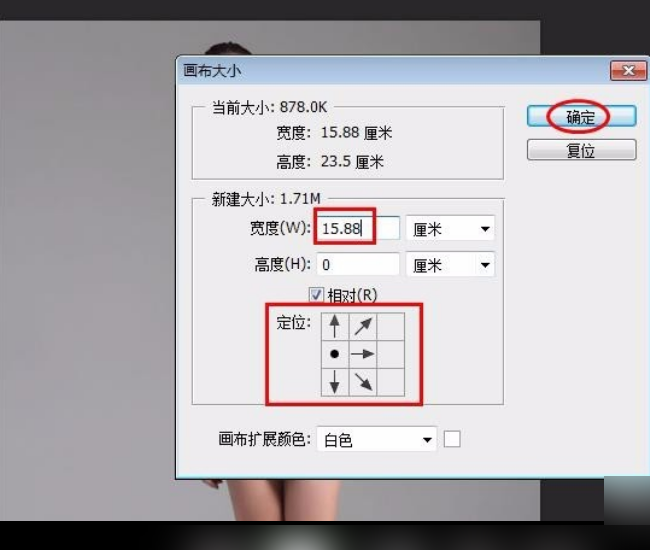This screenshot has width=650, height=550.
Task: Choose the empty middle-right anchor cell
Action: click(391, 354)
